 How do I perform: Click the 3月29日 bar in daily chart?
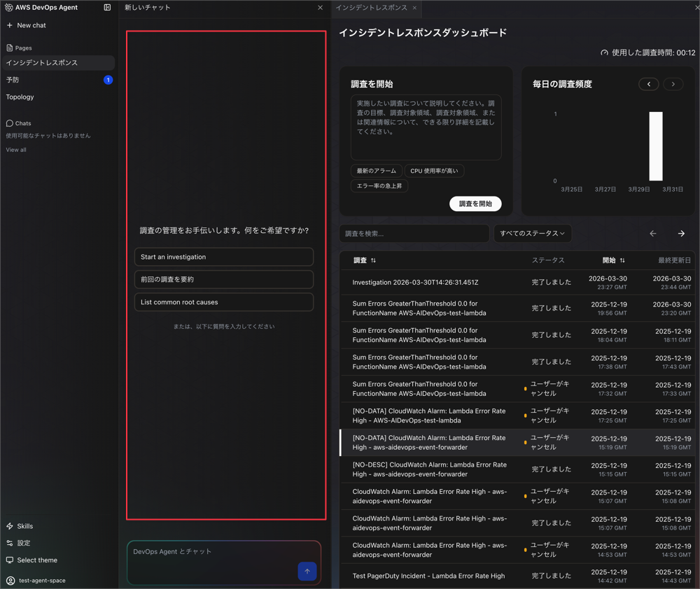coord(655,147)
